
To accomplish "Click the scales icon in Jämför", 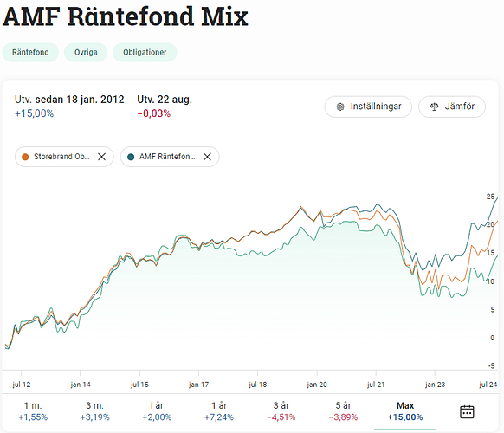I will tap(434, 107).
